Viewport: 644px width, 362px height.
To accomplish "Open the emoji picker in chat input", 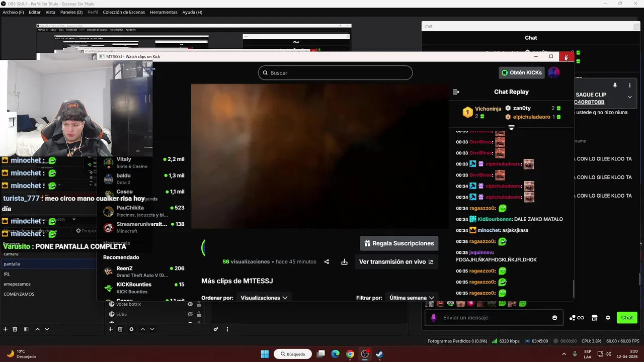I will point(554,318).
